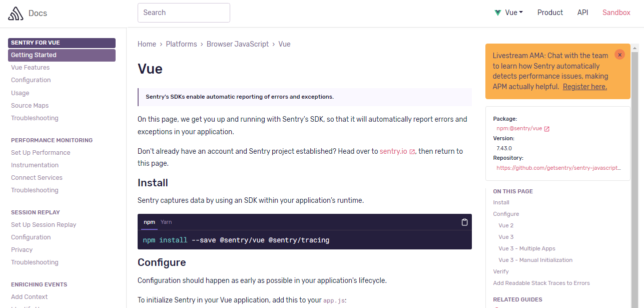Image resolution: width=644 pixels, height=308 pixels.
Task: Go to Browser JavaScript breadcrumb
Action: 238,44
